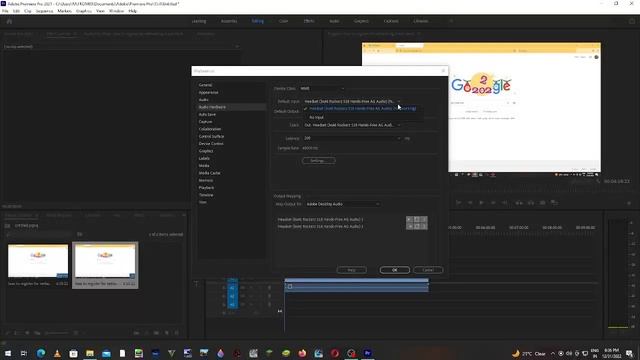Select the first clip thumbnail in Project panel
The width and height of the screenshot is (640, 360).
click(x=38, y=261)
